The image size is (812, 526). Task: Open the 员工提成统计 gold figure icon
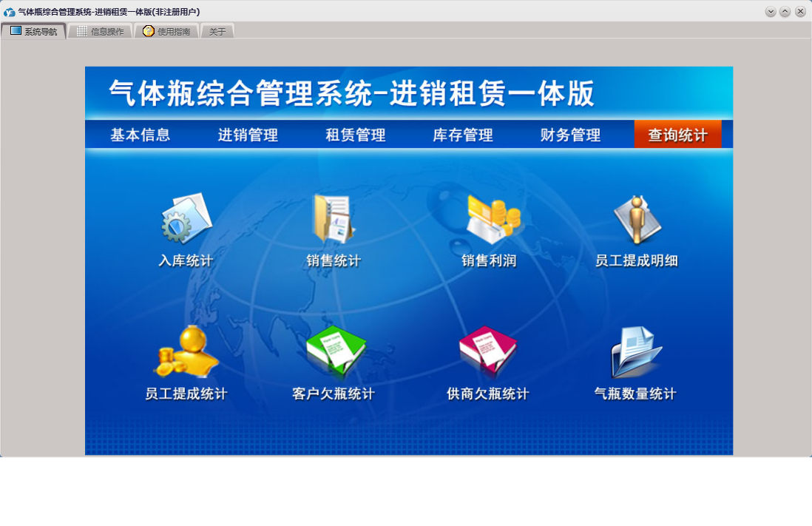point(186,352)
